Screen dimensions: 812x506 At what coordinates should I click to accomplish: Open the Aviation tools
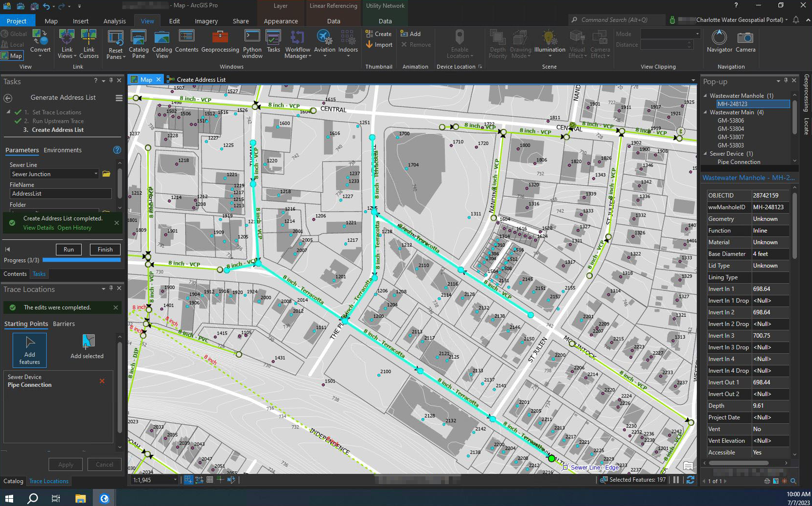[324, 44]
